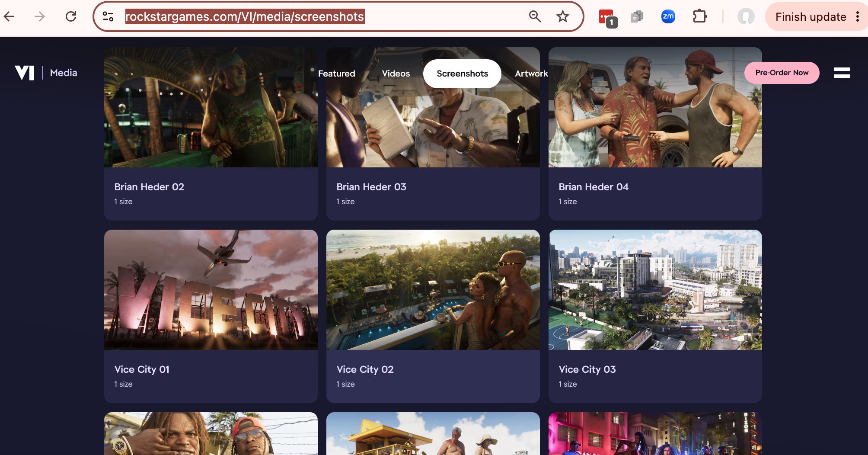Open the gray copy-pages extension icon

click(x=637, y=17)
